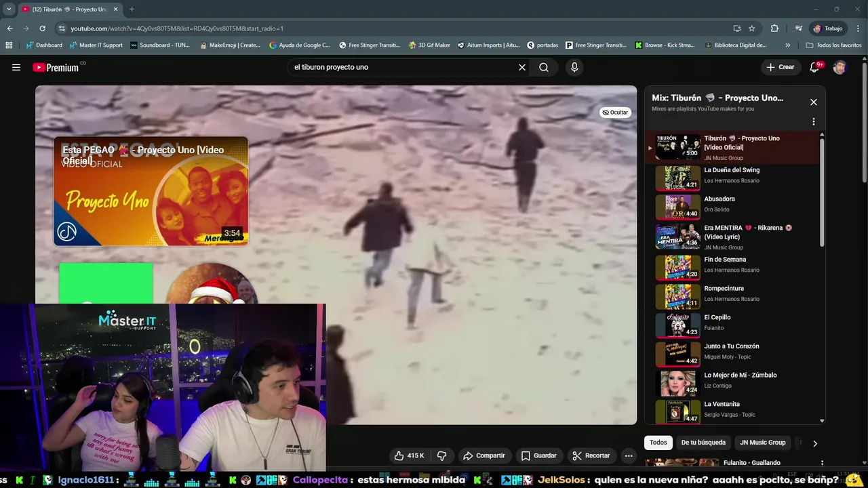Play Rompecintura in playlist
The width and height of the screenshot is (868, 488).
[732, 295]
